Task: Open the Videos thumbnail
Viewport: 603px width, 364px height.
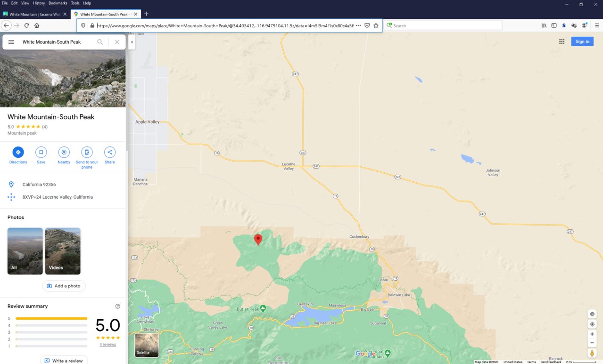Action: [63, 251]
